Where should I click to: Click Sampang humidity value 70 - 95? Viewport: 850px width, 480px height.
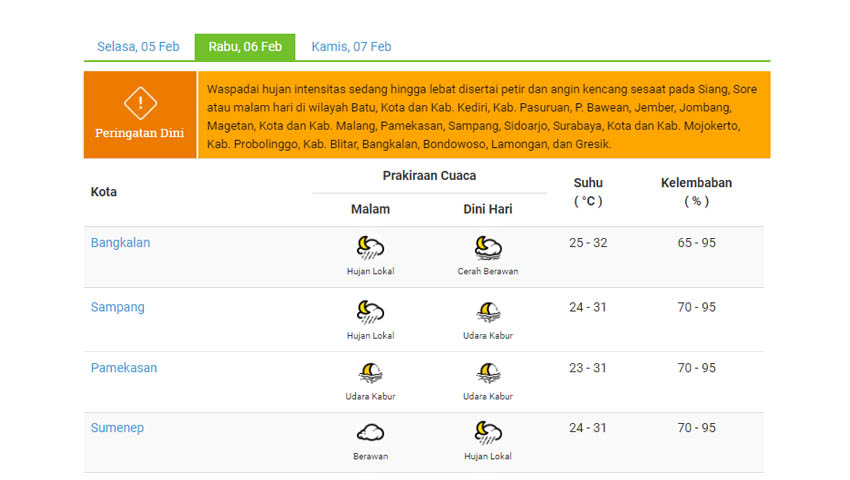tap(697, 308)
